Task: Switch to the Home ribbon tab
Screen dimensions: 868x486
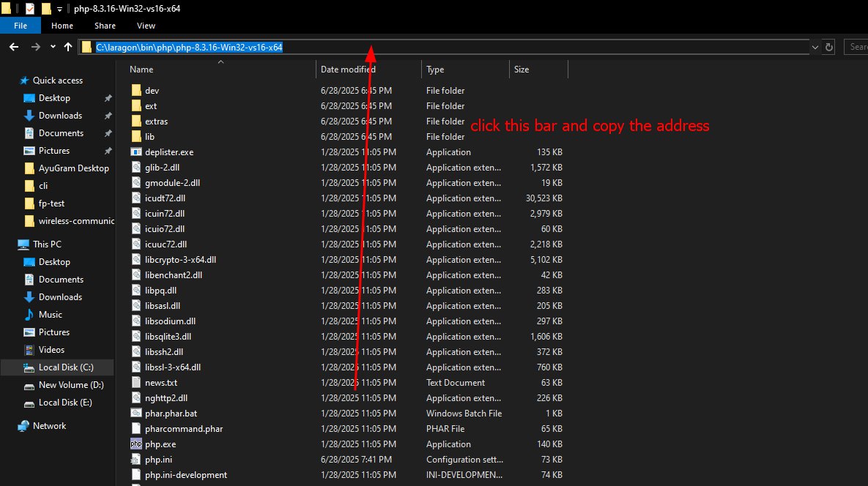Action: (x=62, y=26)
